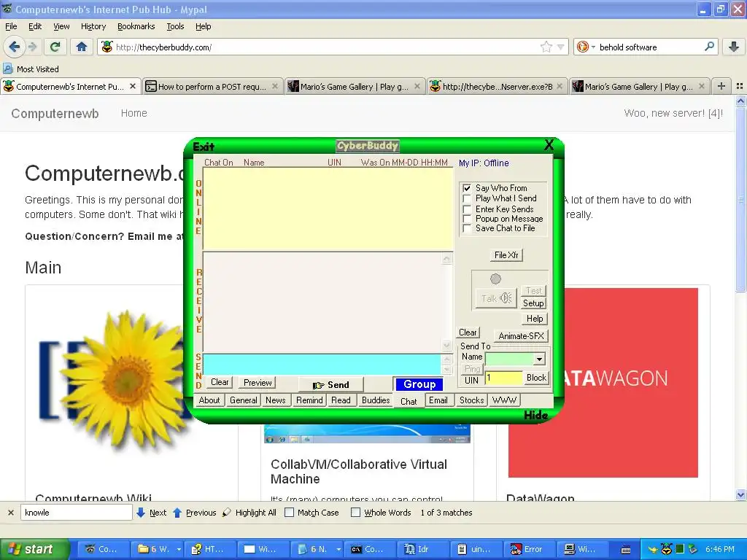Expand the Send To Name dropdown
The width and height of the screenshot is (747, 560).
click(539, 359)
